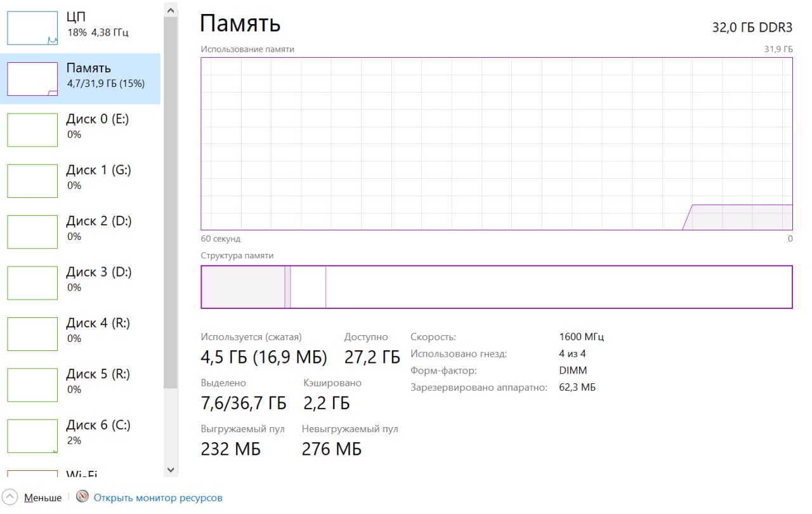This screenshot has height=514, width=812.
Task: Click the Структура памяти composition bar
Action: (496, 287)
